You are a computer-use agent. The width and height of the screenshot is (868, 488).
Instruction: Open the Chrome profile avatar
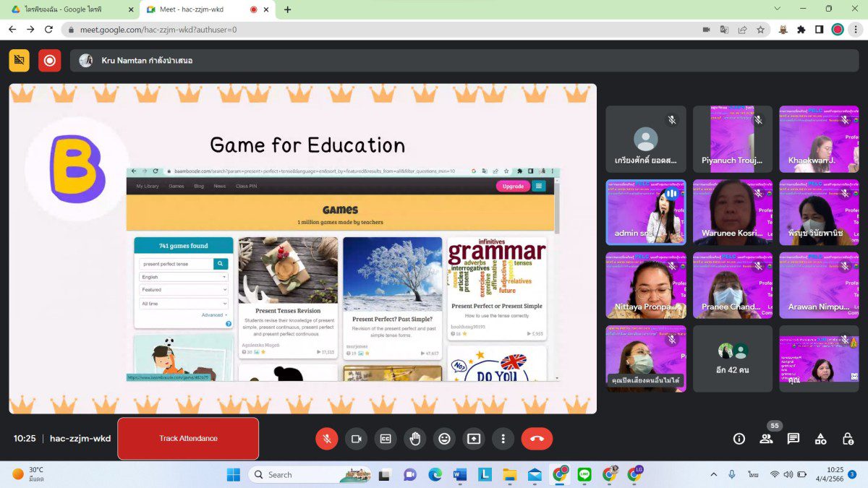point(838,30)
